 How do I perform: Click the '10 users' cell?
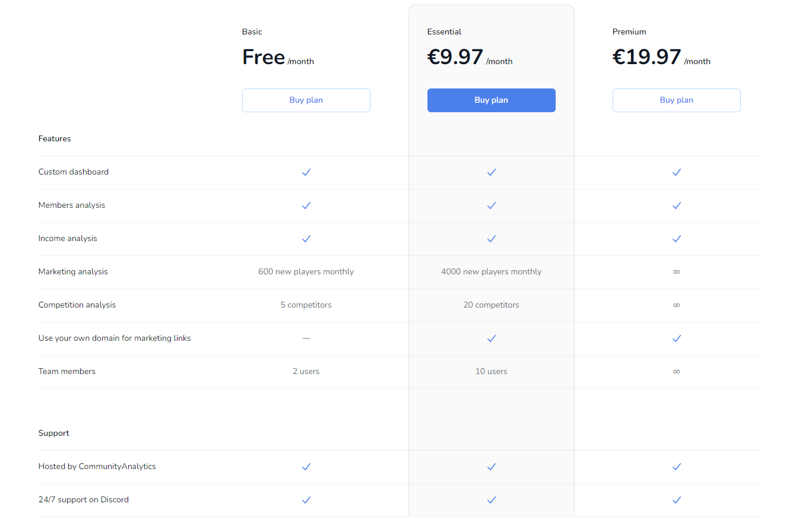pos(491,372)
